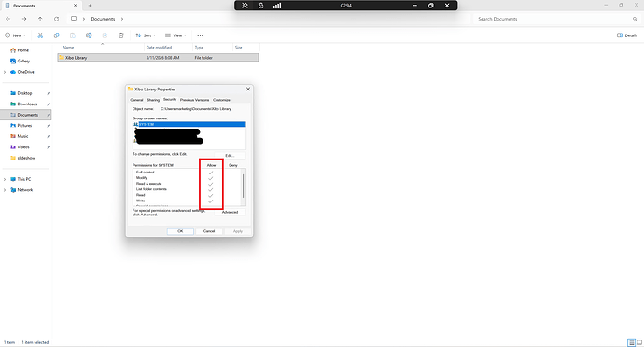Screen dimensions: 644x347
Task: Open Music in the navigation pane
Action: (x=22, y=136)
